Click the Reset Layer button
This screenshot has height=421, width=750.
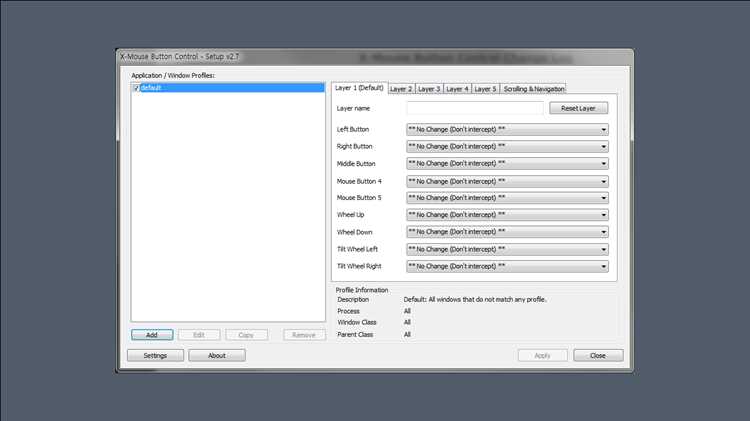coord(578,108)
